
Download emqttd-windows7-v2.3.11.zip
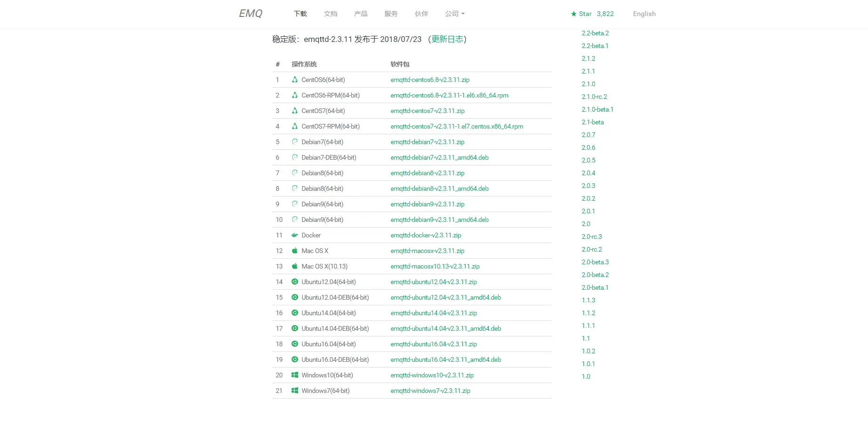click(430, 391)
